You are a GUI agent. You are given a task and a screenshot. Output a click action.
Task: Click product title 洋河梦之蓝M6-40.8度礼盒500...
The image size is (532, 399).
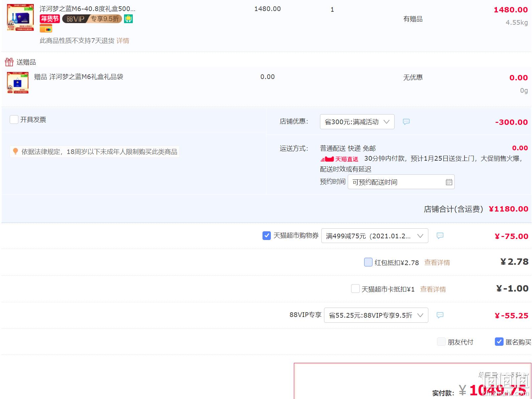click(x=88, y=9)
